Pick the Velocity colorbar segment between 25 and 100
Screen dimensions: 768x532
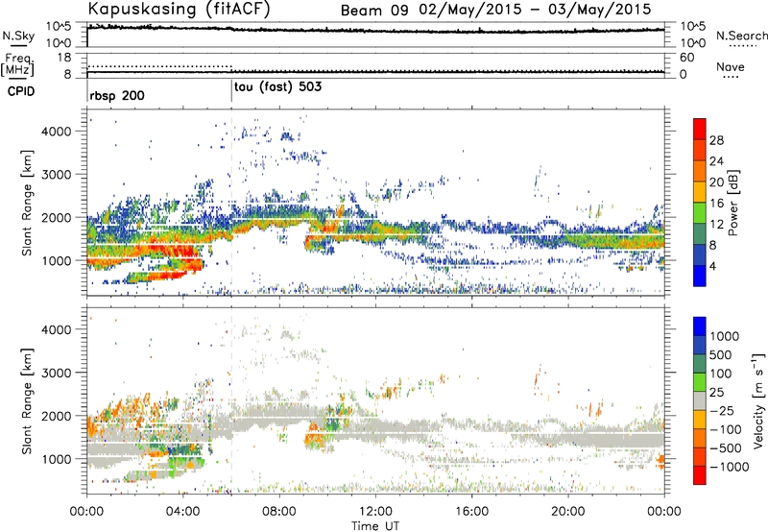pyautogui.click(x=700, y=382)
